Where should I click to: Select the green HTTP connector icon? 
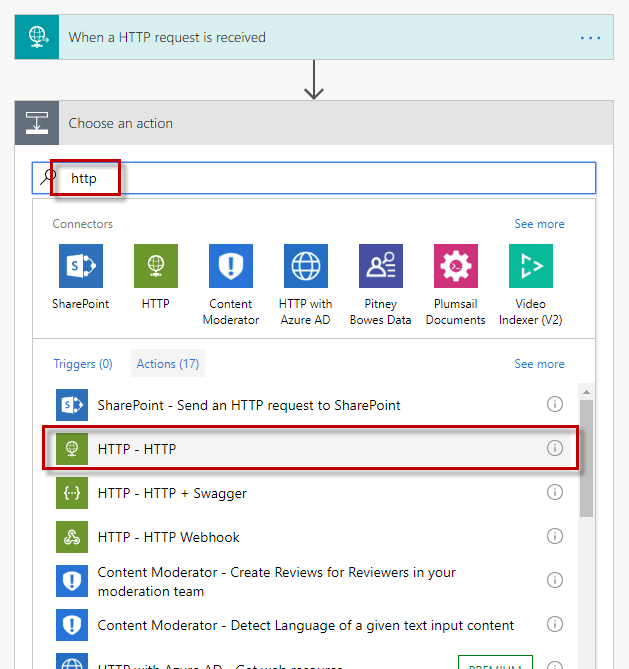(x=156, y=266)
